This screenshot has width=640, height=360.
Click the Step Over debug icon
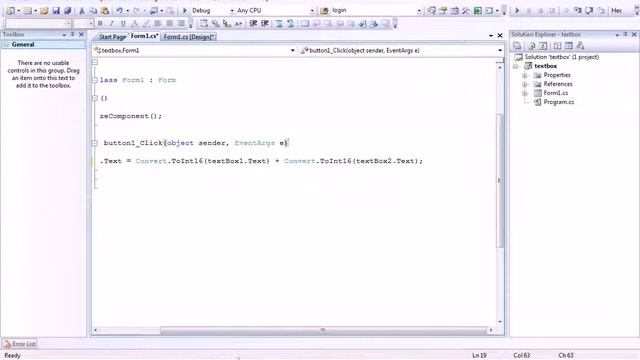589,11
